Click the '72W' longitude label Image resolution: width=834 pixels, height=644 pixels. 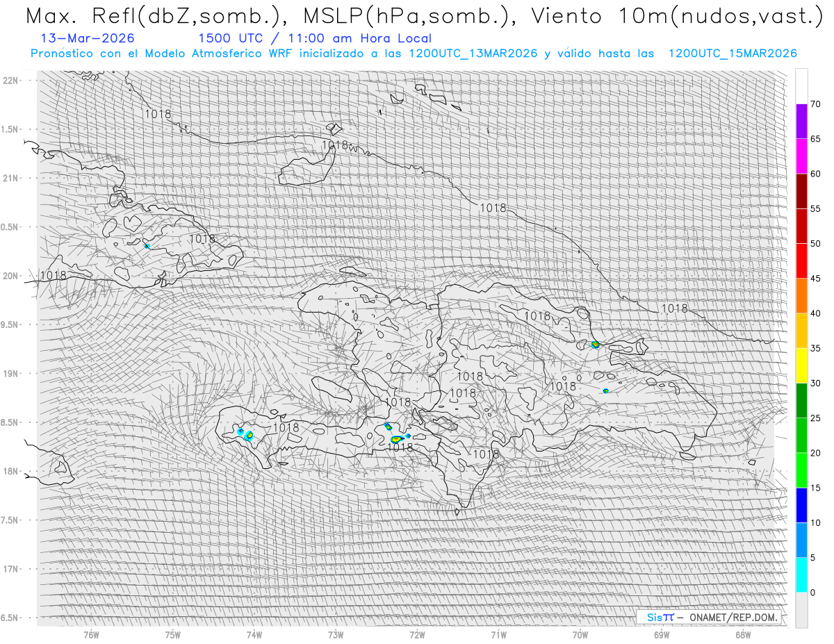[x=417, y=635]
